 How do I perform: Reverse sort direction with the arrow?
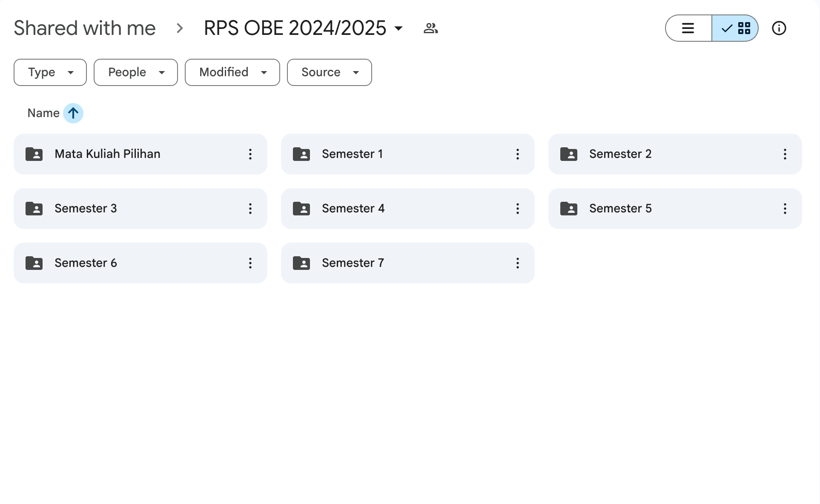click(x=73, y=113)
